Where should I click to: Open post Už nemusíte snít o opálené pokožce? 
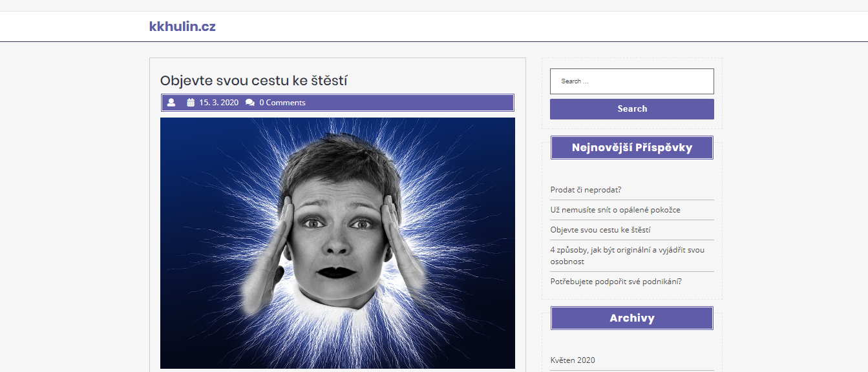click(615, 209)
